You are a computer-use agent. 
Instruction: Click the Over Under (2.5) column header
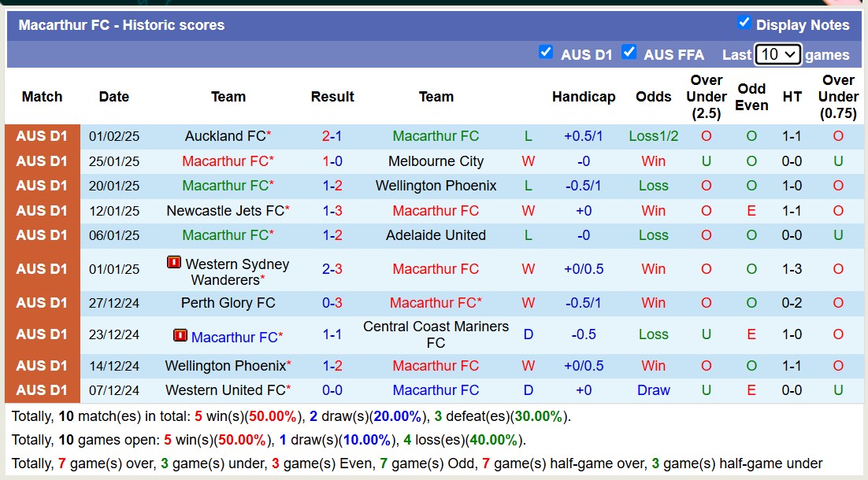[706, 97]
